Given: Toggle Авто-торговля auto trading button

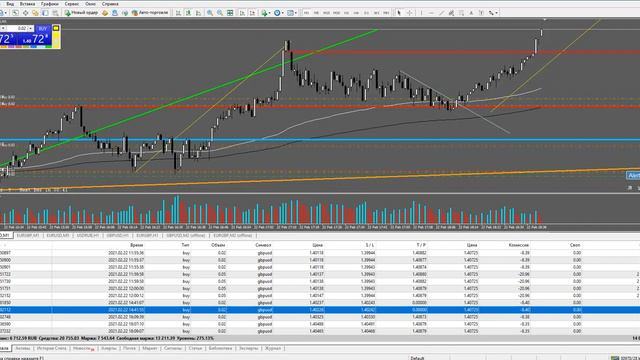Looking at the screenshot, I should point(150,13).
